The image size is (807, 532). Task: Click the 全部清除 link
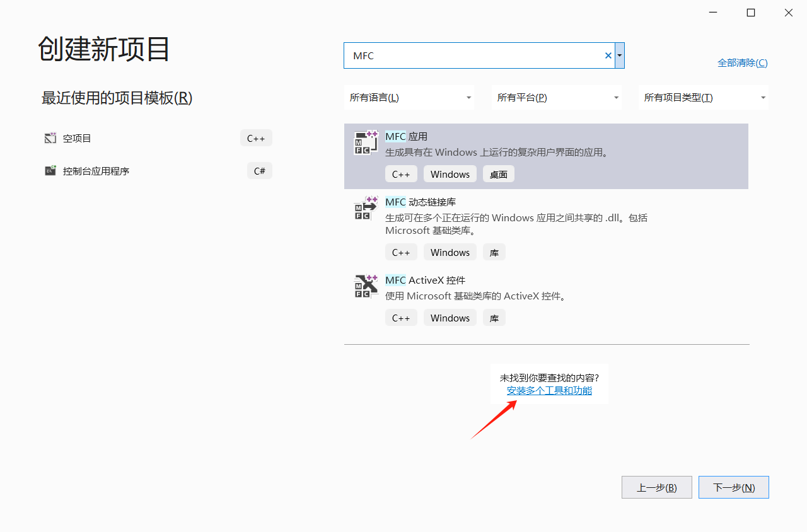click(743, 63)
